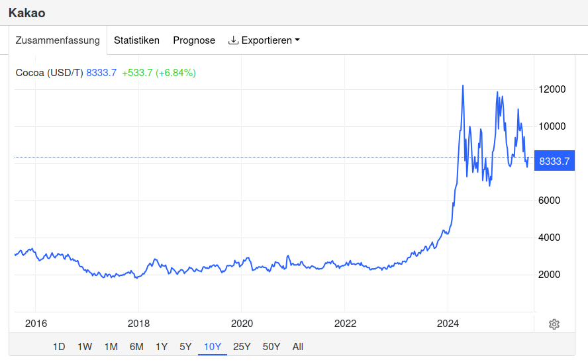588x364 pixels.
Task: Click the 4000 y-axis label
Action: click(549, 238)
